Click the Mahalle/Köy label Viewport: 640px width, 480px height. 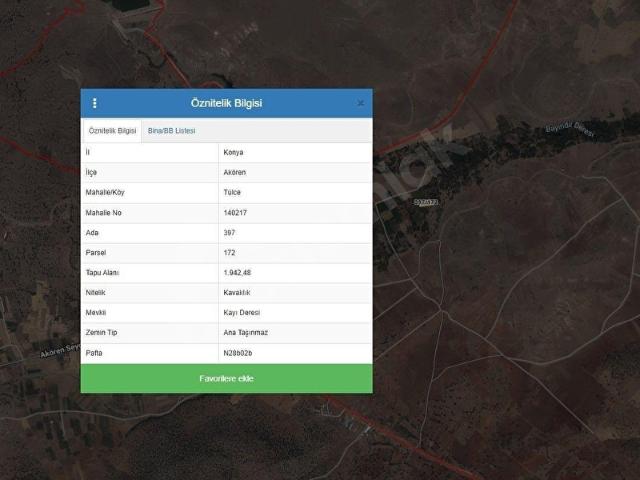pos(105,192)
